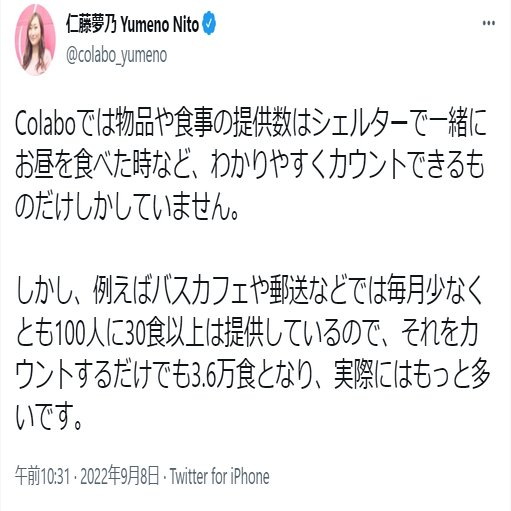Screen dimensions: 511x511
Task: Click the final line いです。
Action: click(x=49, y=417)
